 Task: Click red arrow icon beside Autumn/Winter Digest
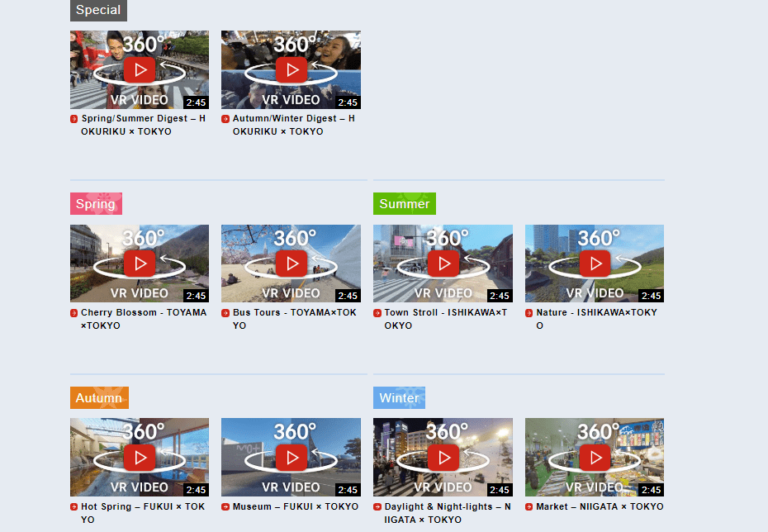(225, 119)
